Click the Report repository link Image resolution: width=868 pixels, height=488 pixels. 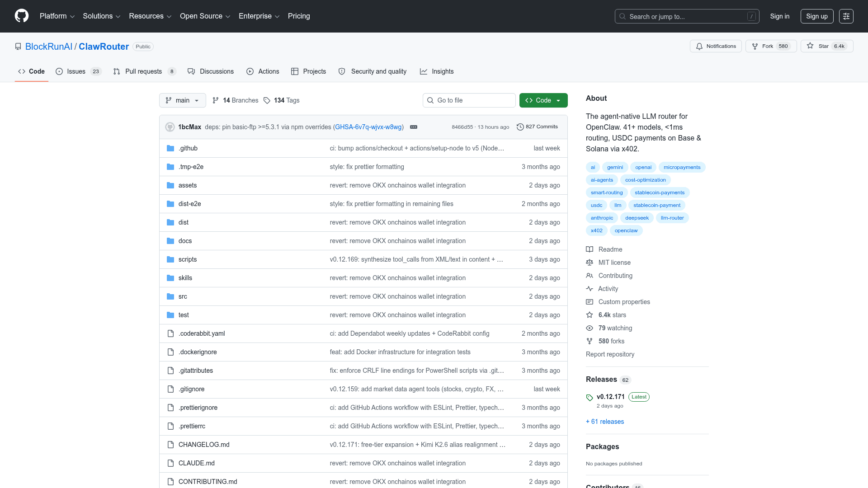(610, 354)
